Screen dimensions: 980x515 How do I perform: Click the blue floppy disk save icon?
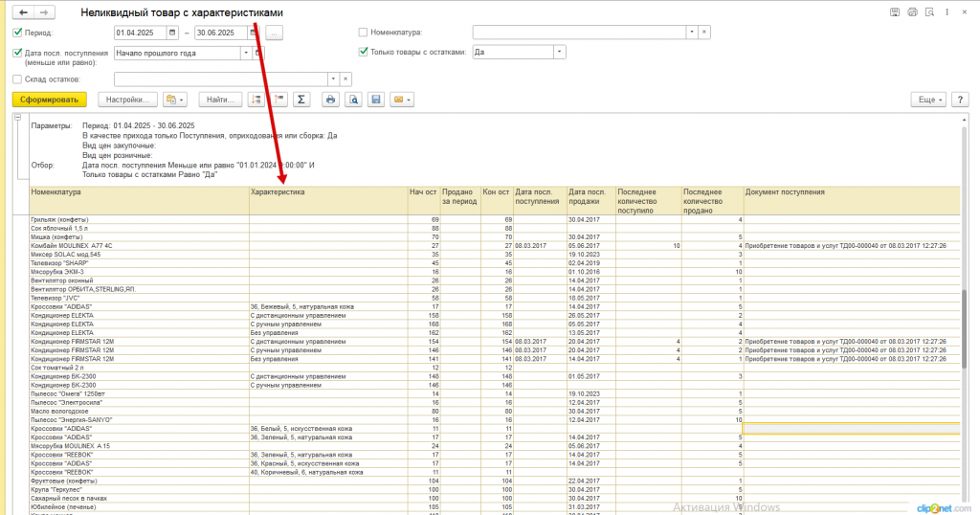pyautogui.click(x=375, y=100)
